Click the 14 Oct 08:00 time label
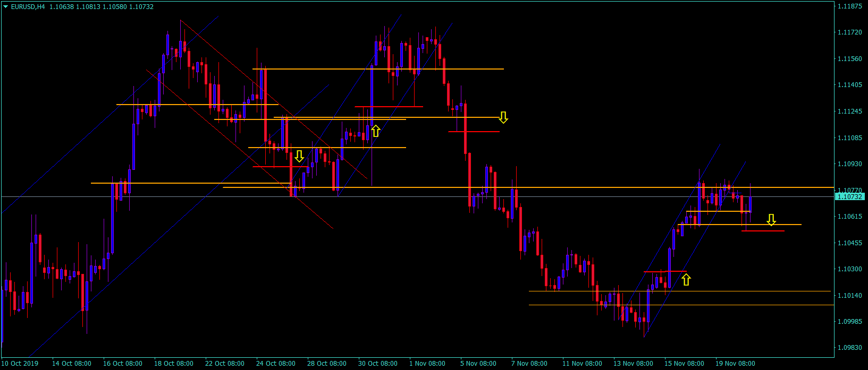Image resolution: width=868 pixels, height=370 pixels. click(72, 364)
